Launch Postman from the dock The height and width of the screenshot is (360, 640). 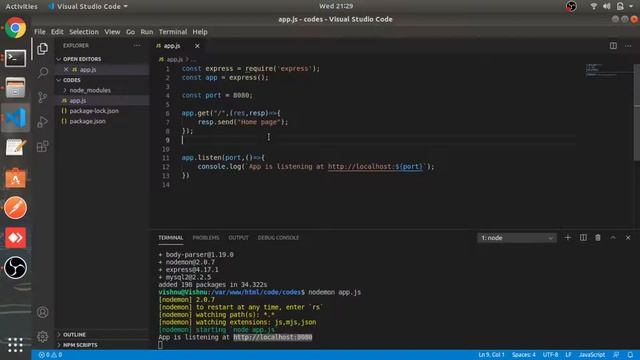click(x=16, y=208)
